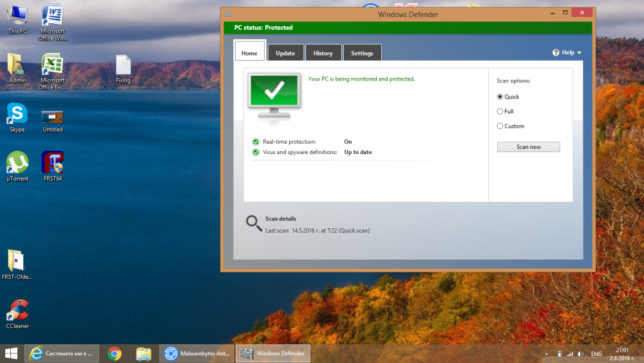Launch CCleaner from desktop
The width and height of the screenshot is (644, 363).
coord(17,315)
